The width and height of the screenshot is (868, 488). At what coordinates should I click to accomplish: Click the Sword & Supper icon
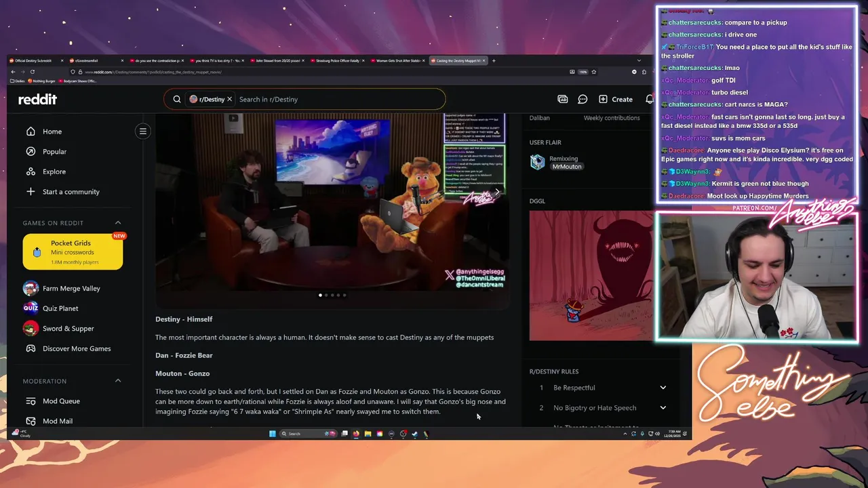coord(31,328)
